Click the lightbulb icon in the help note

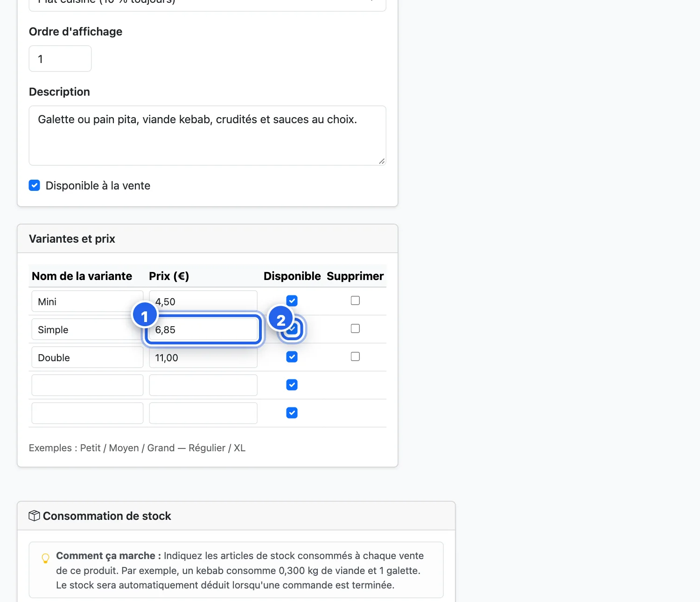coord(46,558)
